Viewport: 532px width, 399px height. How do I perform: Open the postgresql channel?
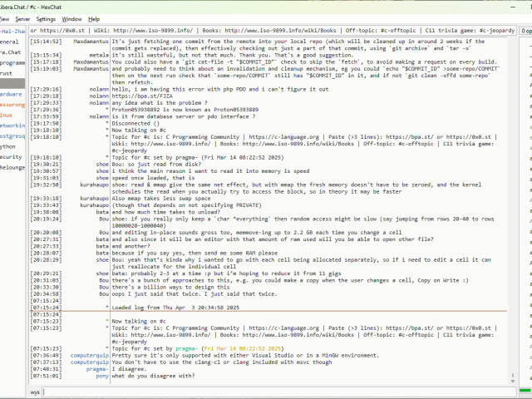12,135
